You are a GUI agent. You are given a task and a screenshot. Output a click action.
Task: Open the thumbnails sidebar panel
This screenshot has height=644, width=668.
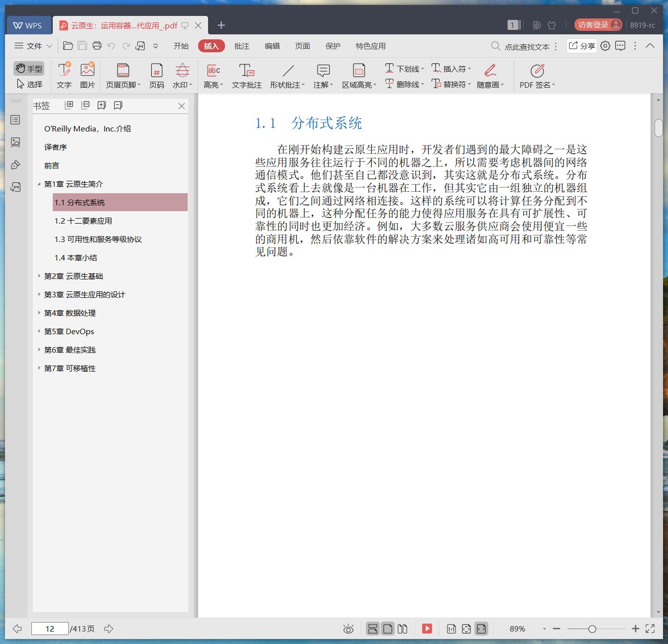[x=15, y=142]
